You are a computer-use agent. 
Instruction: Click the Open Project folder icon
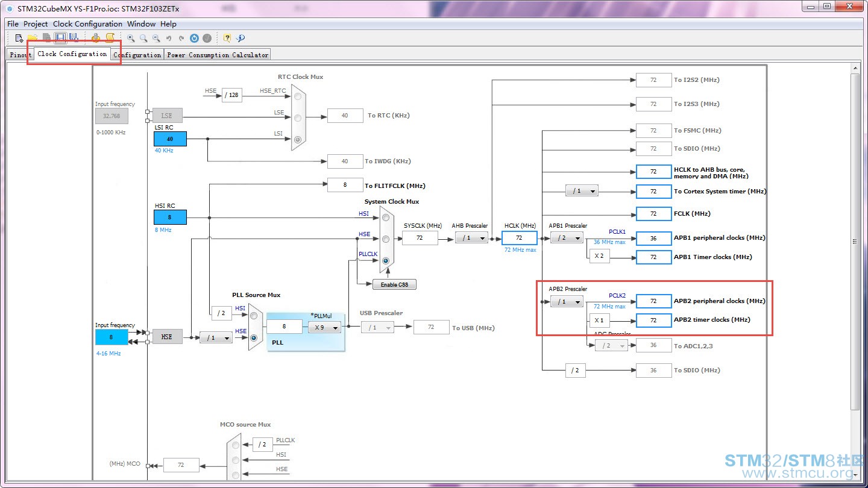pos(33,38)
